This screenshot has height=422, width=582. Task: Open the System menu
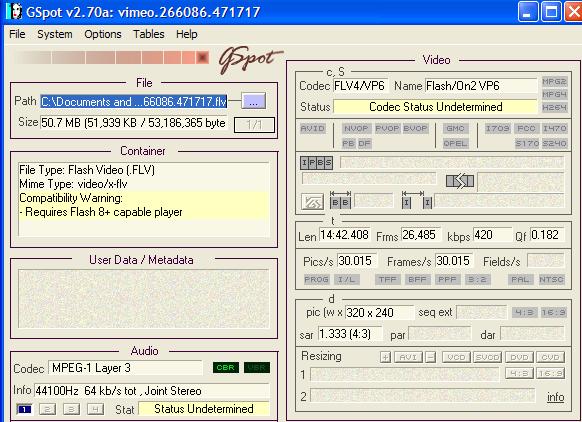pos(55,34)
